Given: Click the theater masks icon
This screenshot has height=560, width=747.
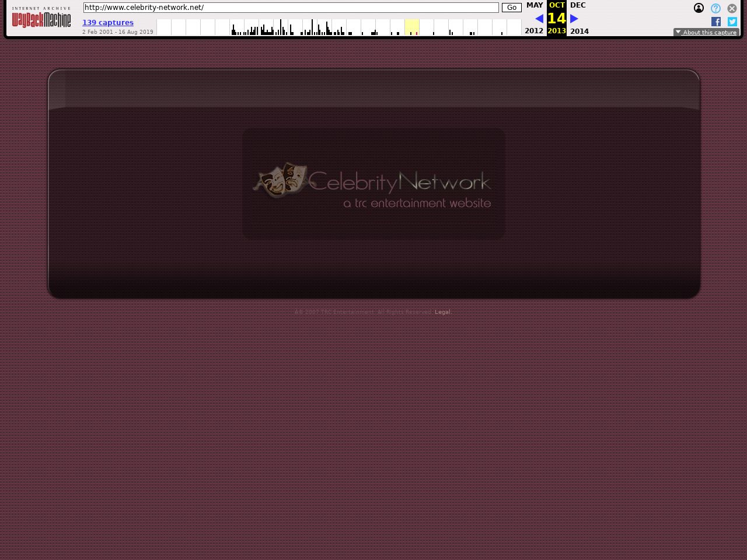Looking at the screenshot, I should 281,179.
